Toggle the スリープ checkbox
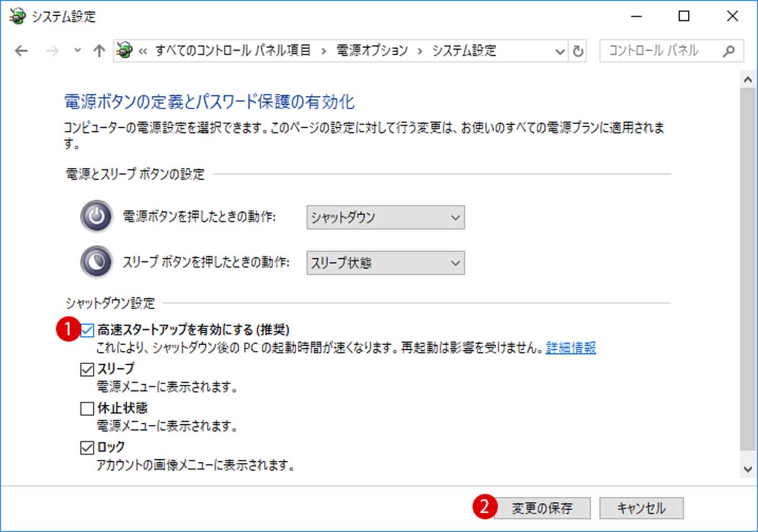This screenshot has height=532, width=758. click(87, 369)
